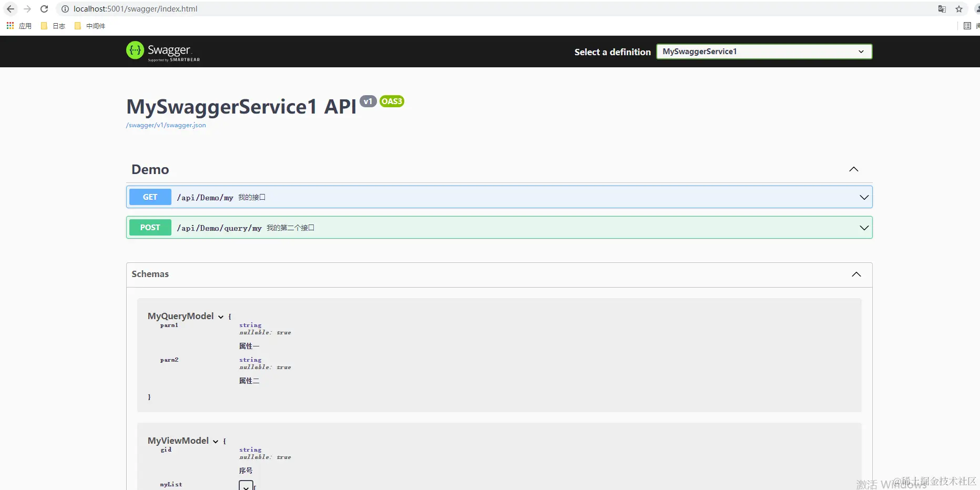Click the parm2 property name

tap(169, 360)
